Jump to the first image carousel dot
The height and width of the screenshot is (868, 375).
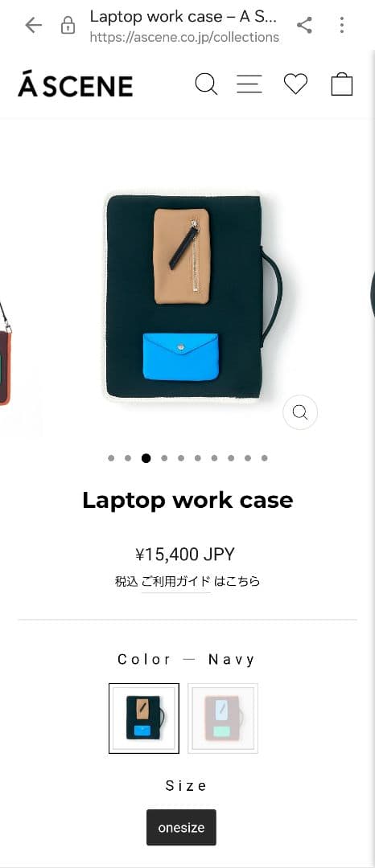point(111,458)
